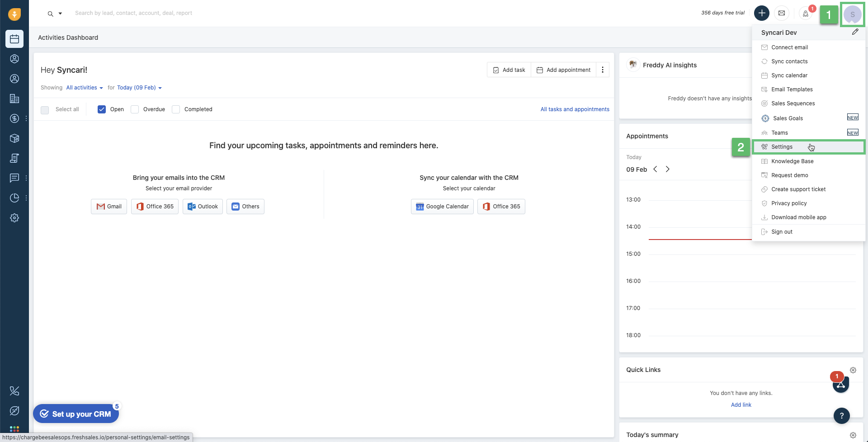Image resolution: width=868 pixels, height=442 pixels.
Task: Open Email Templates from the account menu
Action: point(792,89)
